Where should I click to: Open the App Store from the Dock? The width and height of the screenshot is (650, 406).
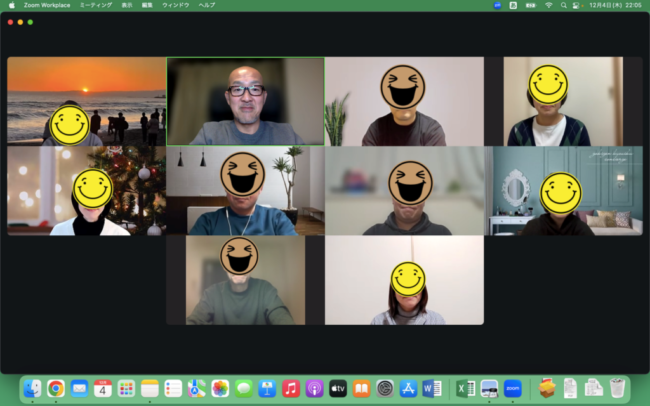tap(408, 388)
